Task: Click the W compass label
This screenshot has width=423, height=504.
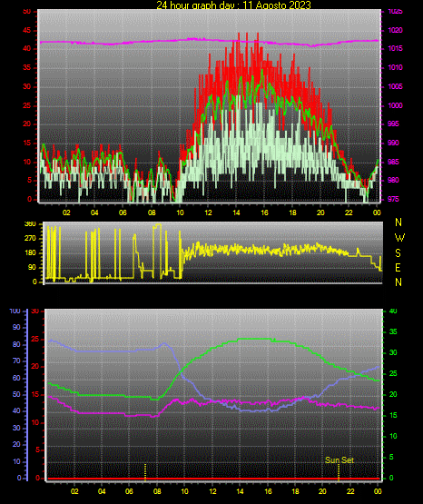Action: (399, 238)
